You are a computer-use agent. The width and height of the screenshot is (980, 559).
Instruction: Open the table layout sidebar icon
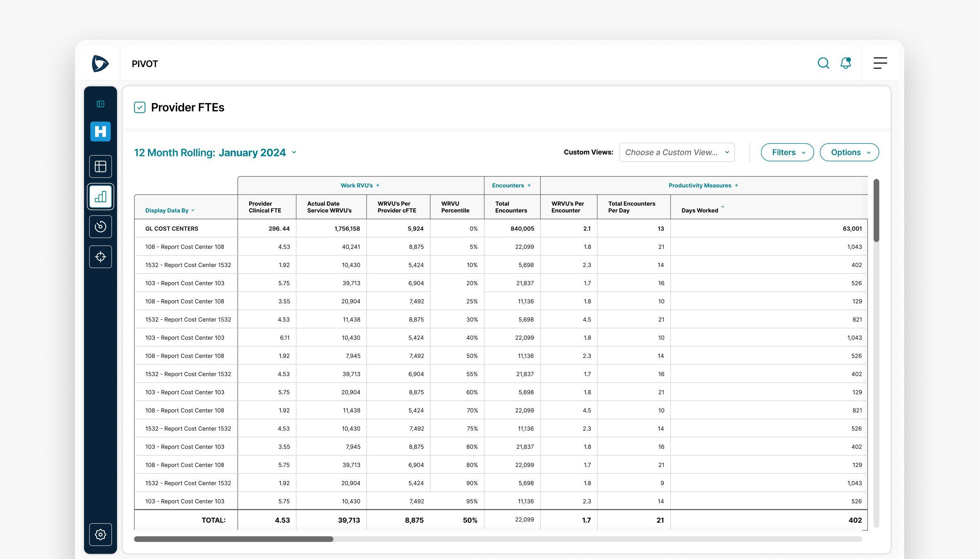[100, 166]
